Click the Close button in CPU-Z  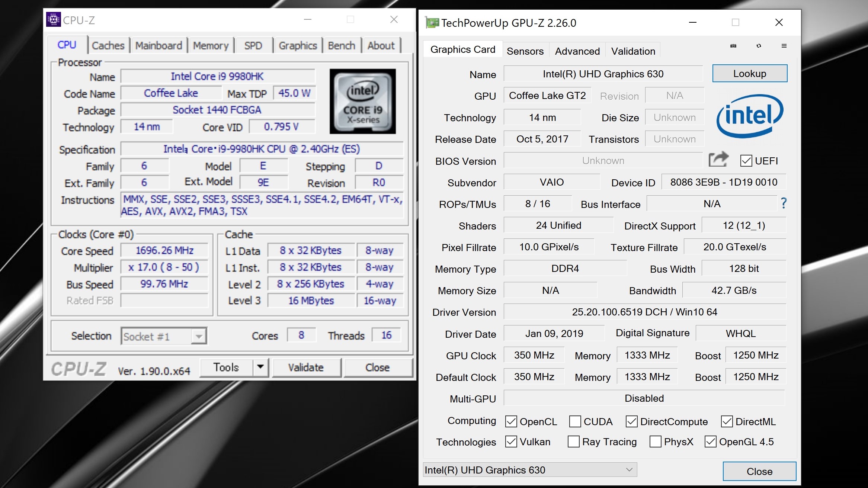tap(378, 367)
